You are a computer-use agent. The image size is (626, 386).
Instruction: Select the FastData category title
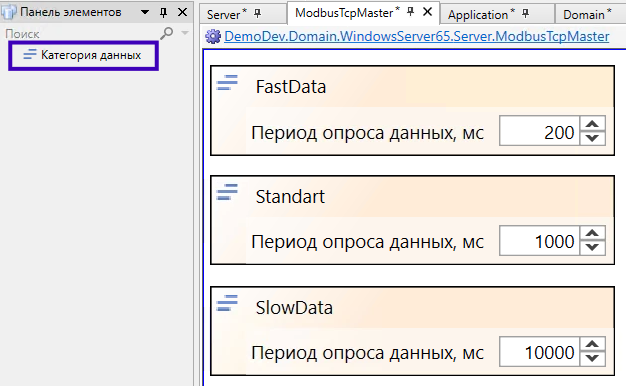click(291, 87)
